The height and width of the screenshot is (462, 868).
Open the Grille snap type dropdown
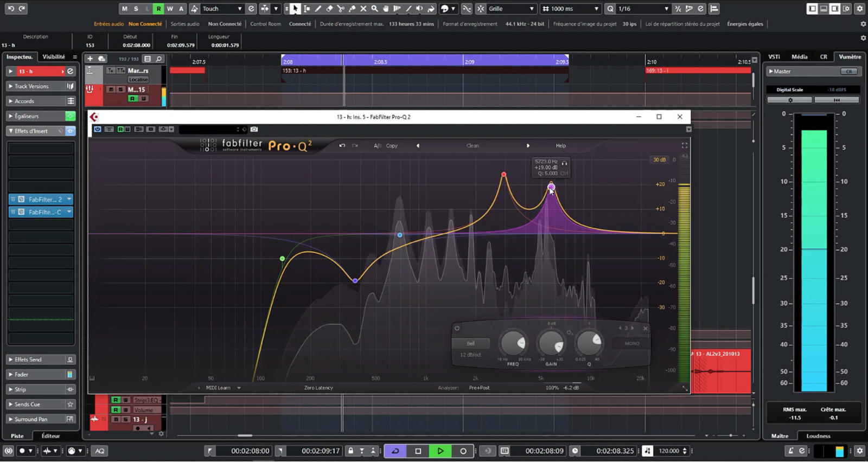(x=512, y=9)
